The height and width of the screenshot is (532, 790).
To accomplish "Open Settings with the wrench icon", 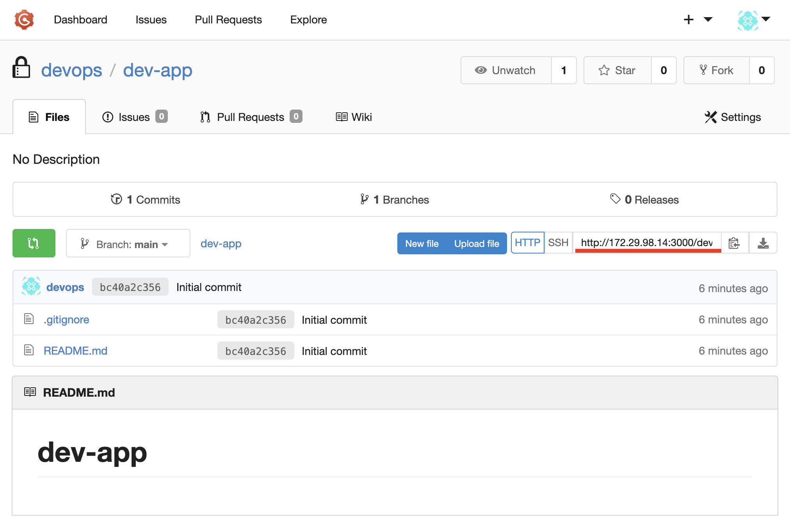I will point(733,117).
